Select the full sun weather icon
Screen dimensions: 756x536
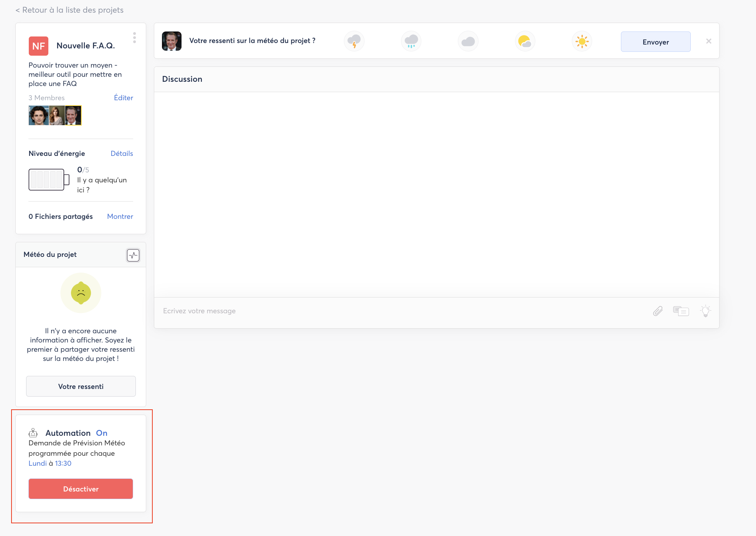(582, 41)
